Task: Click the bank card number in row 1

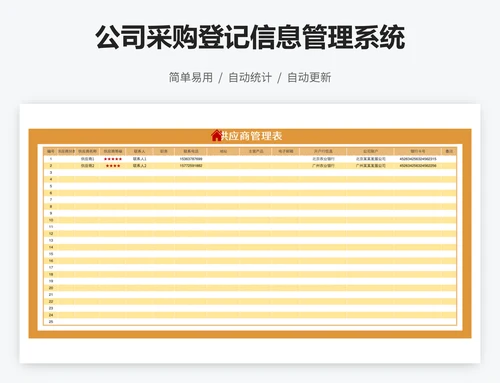Action: (x=418, y=159)
